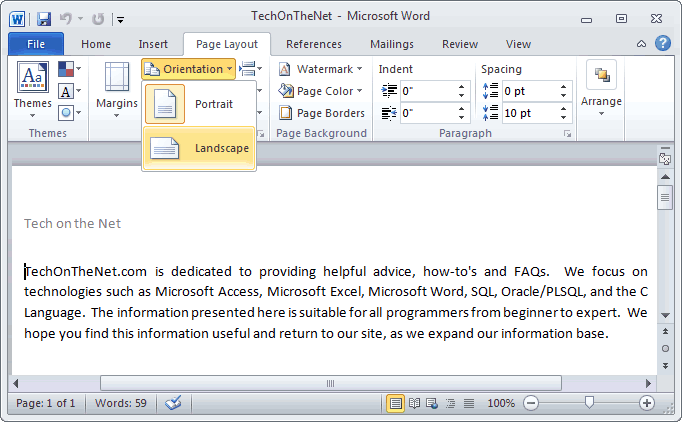This screenshot has height=422, width=682.
Task: Open Page Borders dialog
Action: 322,113
